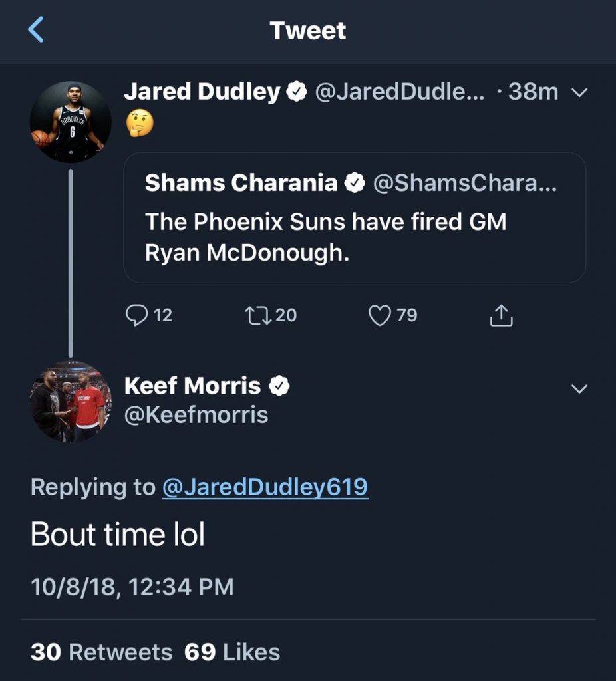Open Jared Dudley's profile picture
Screen dimensions: 616x681
point(71,122)
